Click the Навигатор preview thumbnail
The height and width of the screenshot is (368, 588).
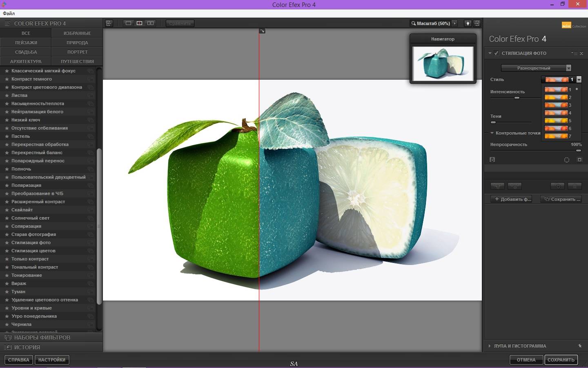point(443,63)
